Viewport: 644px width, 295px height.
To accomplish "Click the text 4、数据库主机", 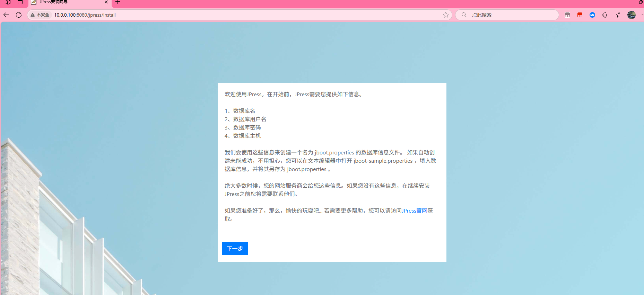I will [x=243, y=136].
